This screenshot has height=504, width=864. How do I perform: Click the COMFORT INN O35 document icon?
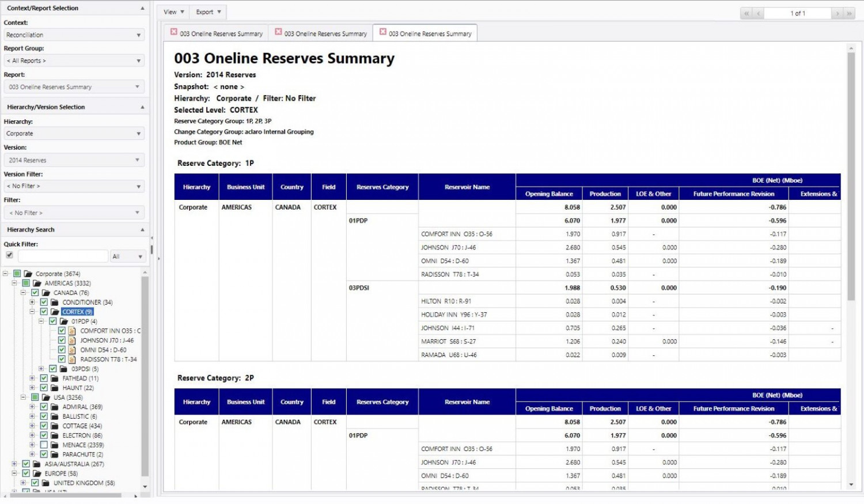(72, 331)
